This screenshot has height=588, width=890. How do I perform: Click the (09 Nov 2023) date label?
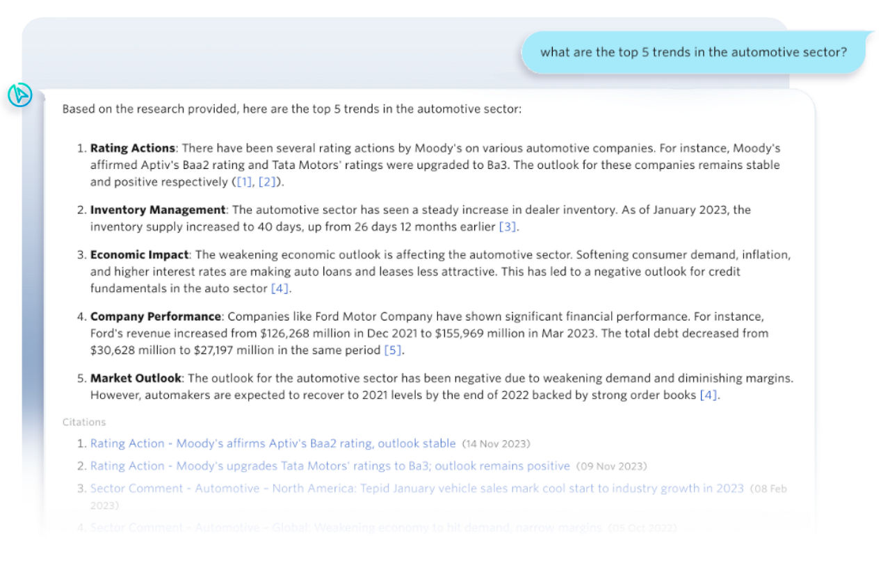(610, 466)
